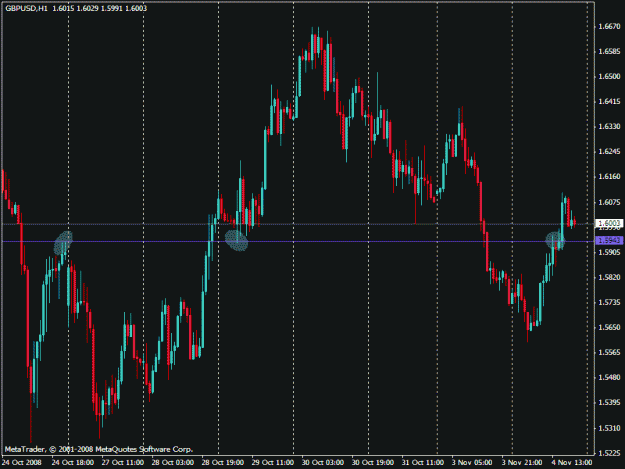Click the 4 Nov 13:00 time label
The image size is (625, 469).
tap(572, 463)
